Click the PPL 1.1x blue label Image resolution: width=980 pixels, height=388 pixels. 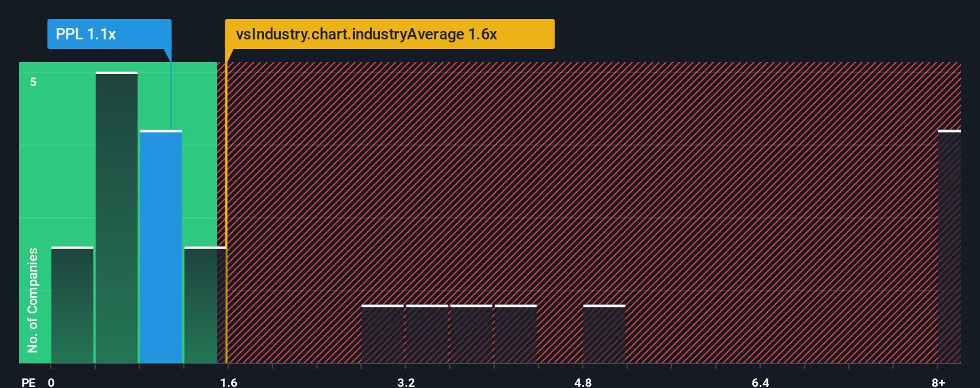tap(109, 34)
